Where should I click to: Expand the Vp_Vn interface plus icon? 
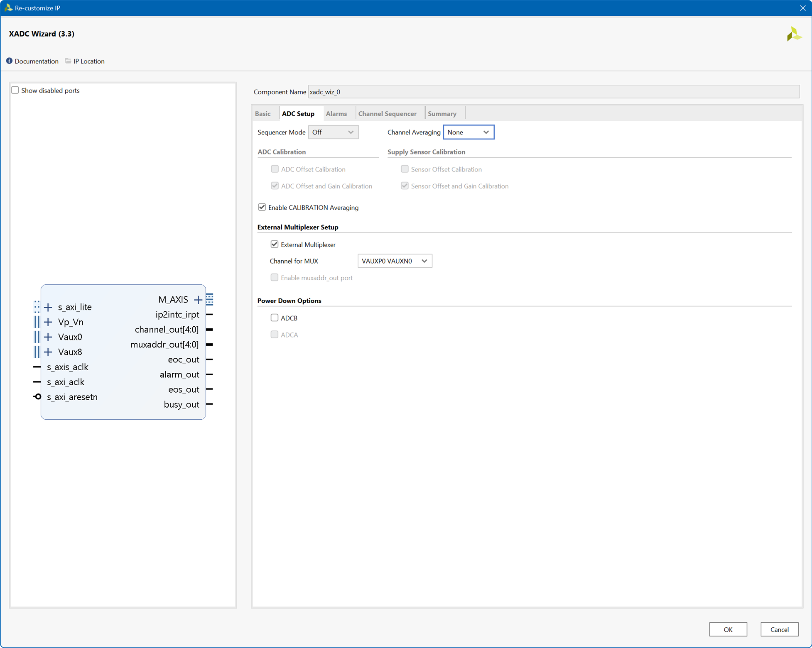(48, 322)
